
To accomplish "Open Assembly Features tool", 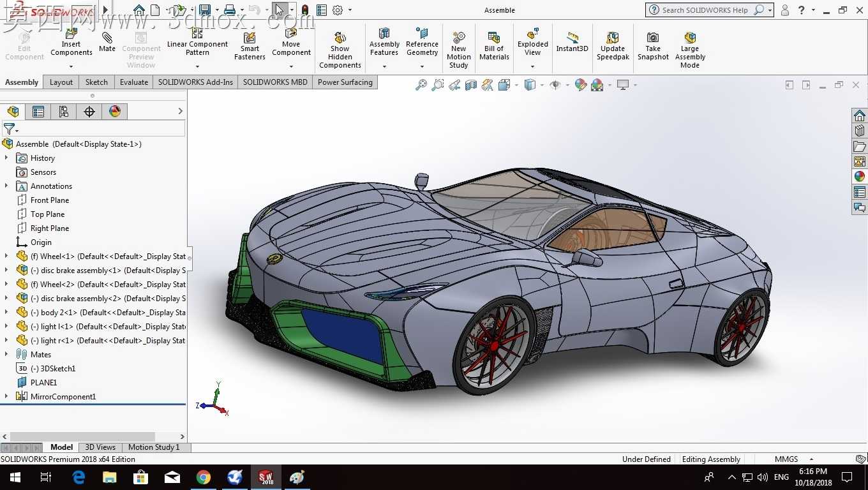I will 384,41.
